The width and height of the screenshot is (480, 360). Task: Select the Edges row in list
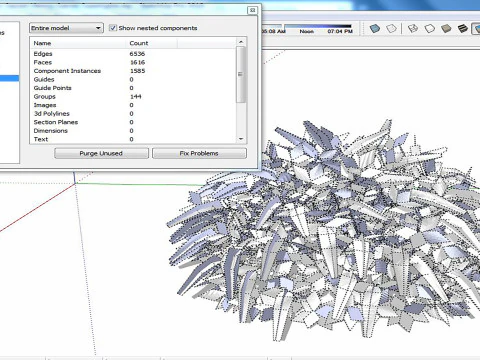[x=133, y=54]
